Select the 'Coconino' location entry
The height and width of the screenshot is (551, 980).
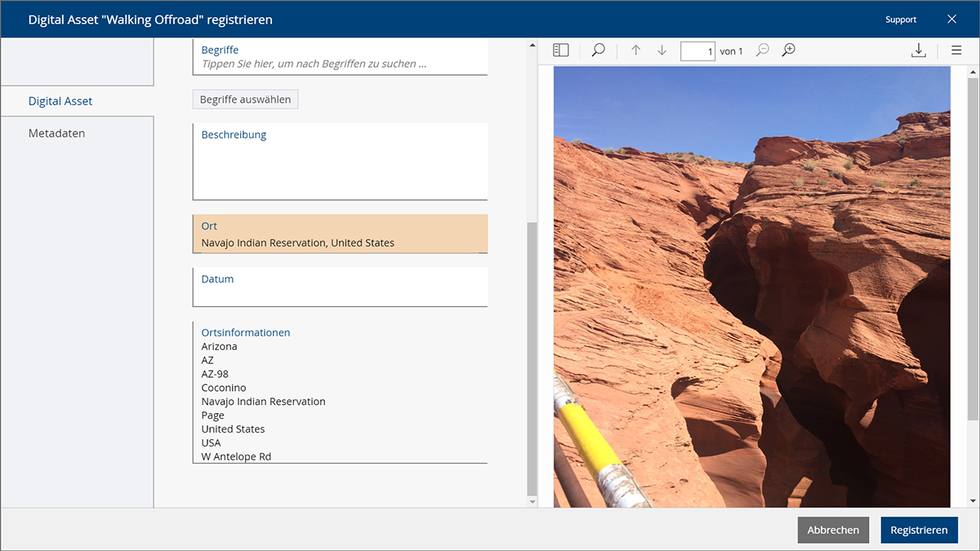point(224,388)
